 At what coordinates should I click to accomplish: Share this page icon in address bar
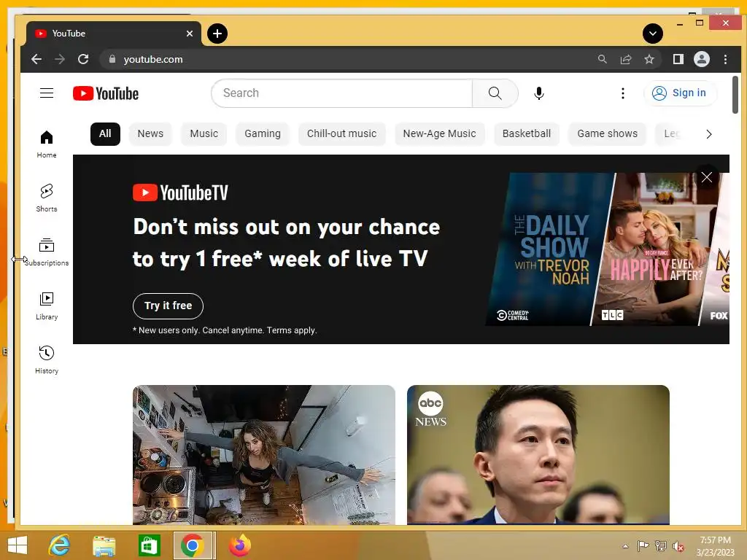click(625, 59)
